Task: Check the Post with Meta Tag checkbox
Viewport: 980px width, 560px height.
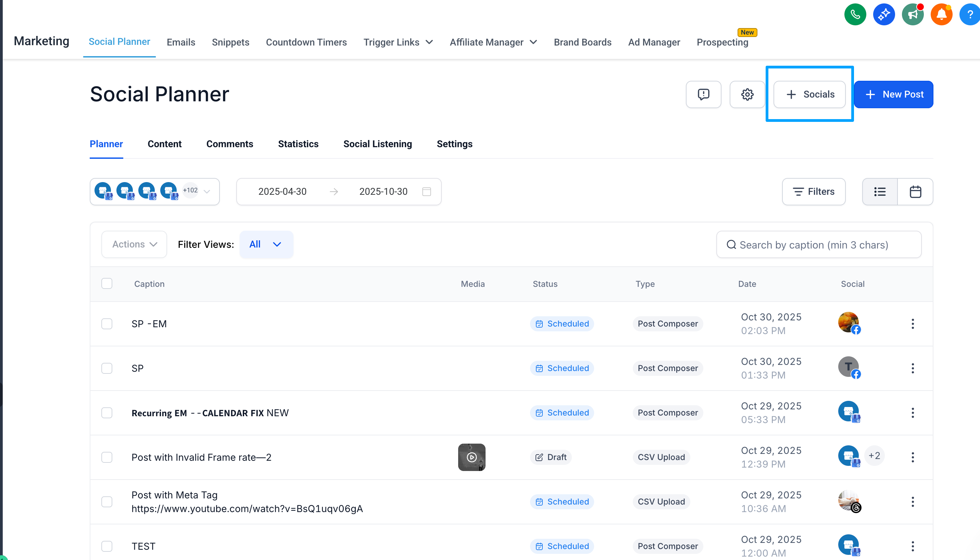Action: (x=106, y=501)
